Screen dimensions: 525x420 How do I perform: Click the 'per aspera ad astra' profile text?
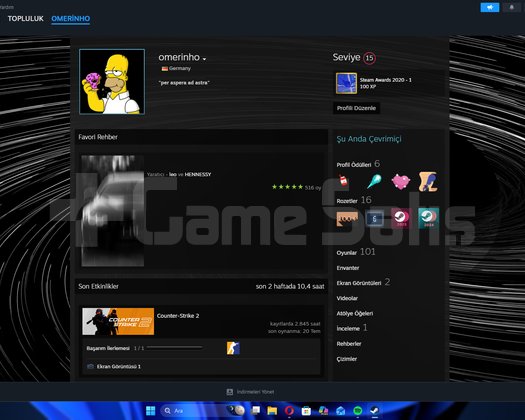[184, 83]
